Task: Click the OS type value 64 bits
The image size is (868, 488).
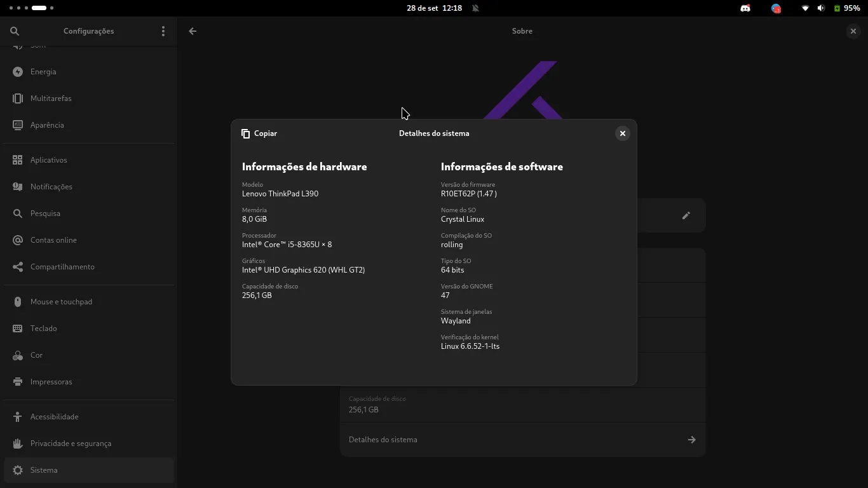Action: [452, 270]
